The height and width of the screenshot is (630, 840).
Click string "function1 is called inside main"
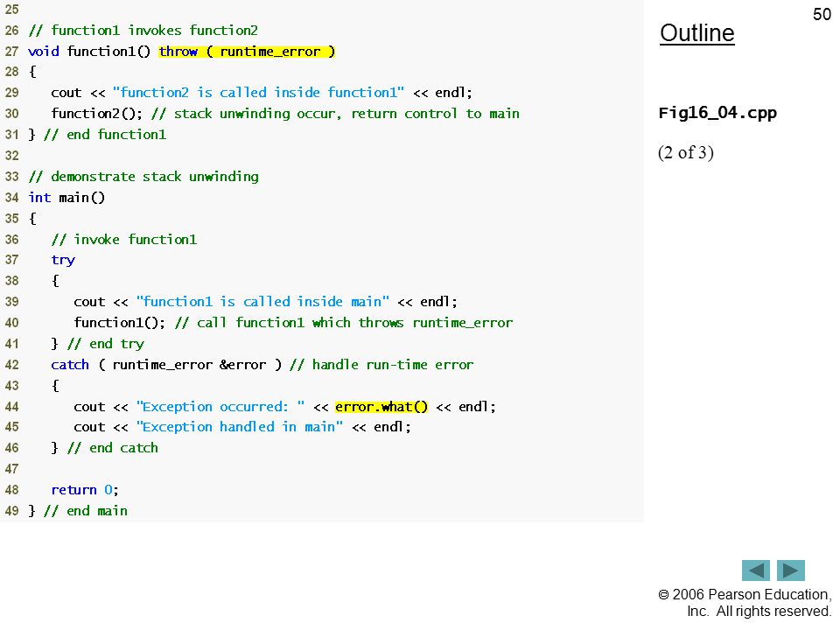262,302
